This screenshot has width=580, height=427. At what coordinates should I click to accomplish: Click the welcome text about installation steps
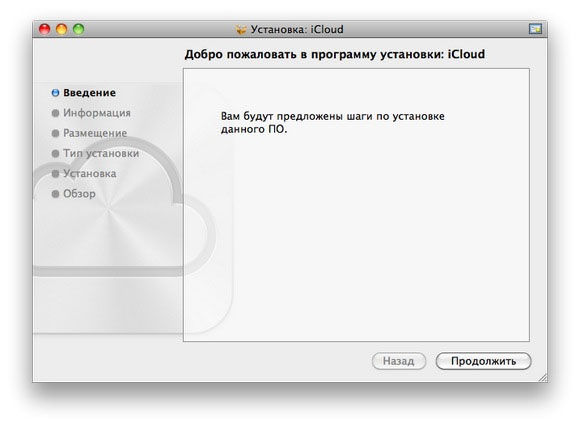(x=333, y=122)
